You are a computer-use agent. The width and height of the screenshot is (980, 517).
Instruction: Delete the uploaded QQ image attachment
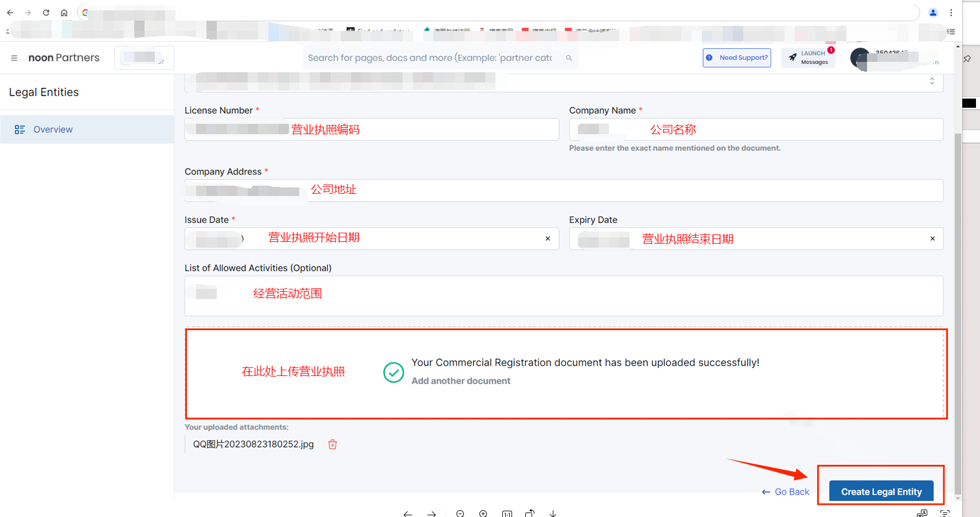click(333, 444)
